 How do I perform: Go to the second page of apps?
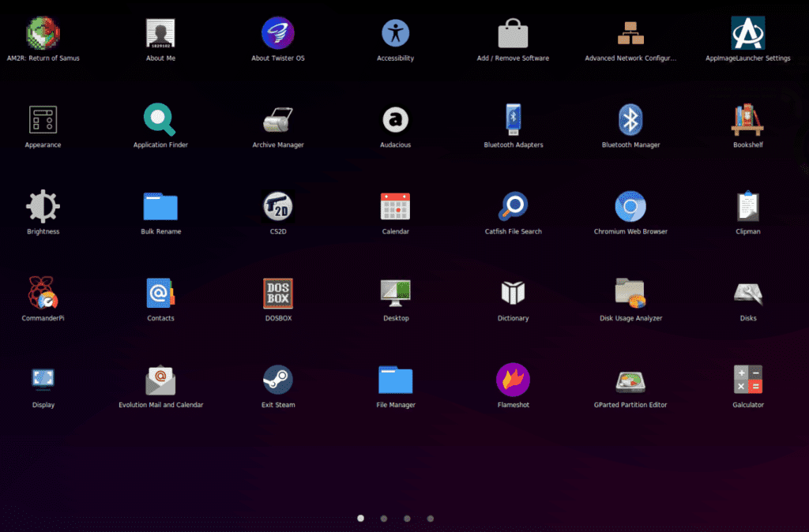click(x=383, y=518)
